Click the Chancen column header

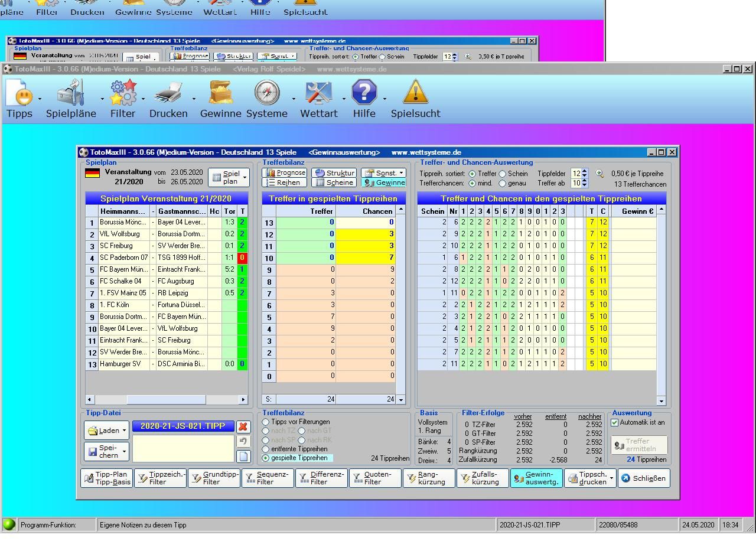[x=366, y=211]
